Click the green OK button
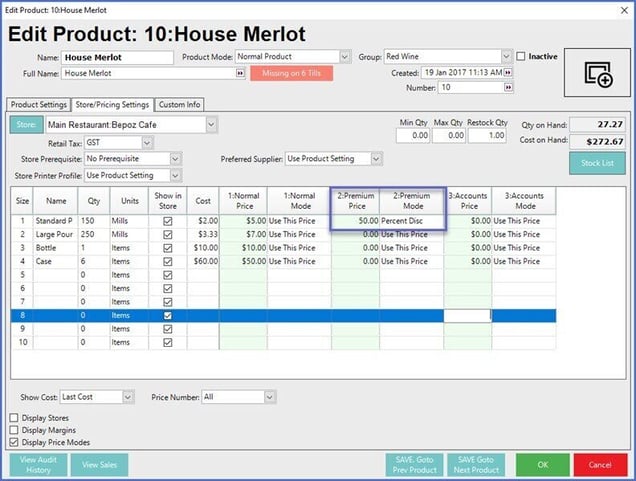This screenshot has width=636, height=481. [544, 465]
